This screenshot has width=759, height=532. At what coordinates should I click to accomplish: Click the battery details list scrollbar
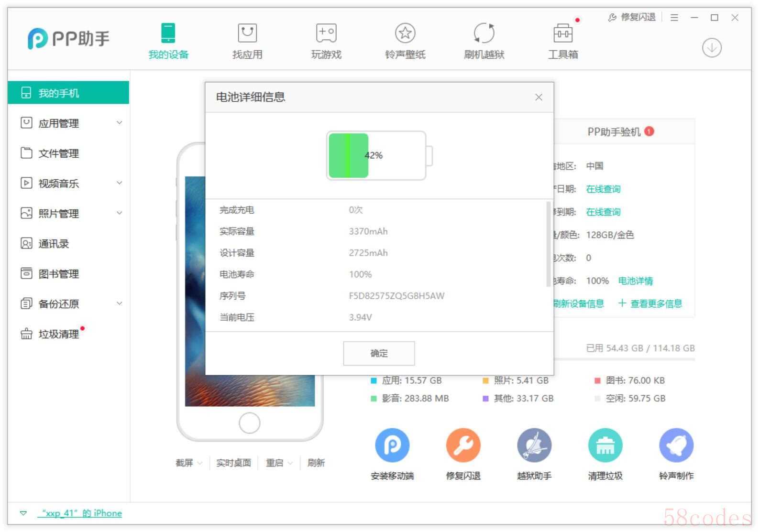548,244
